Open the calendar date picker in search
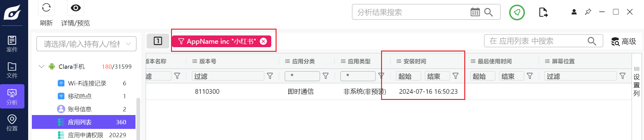Viewport: 644px width, 140px height. tap(475, 12)
